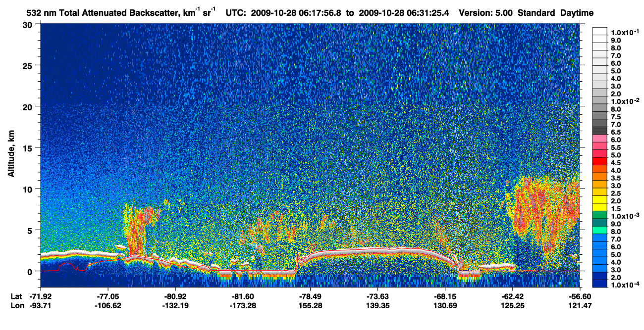The width and height of the screenshot is (644, 330).
Task: Click the colorbar label '3.5'
Action: [x=617, y=179]
